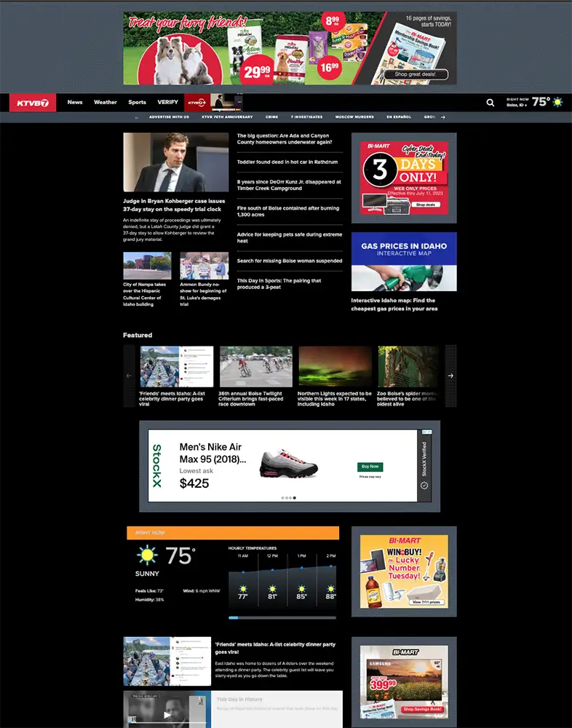Click Shop deals in Bi-Mart 3 Days ad
The height and width of the screenshot is (728, 572).
pos(425,205)
